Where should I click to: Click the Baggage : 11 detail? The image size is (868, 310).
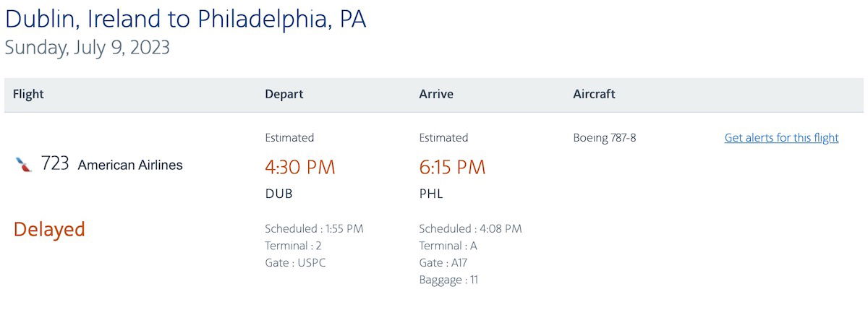pyautogui.click(x=448, y=280)
